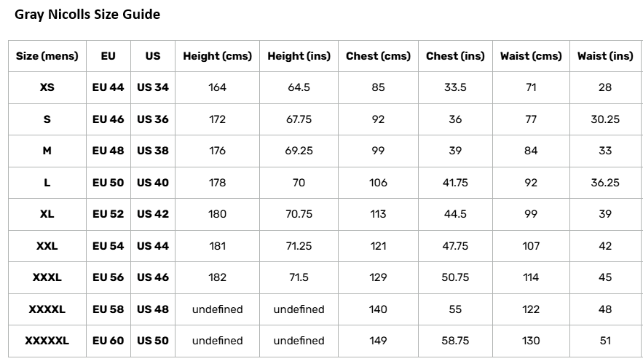Click height value 69.25 inches
The image size is (643, 364).
pyautogui.click(x=299, y=151)
